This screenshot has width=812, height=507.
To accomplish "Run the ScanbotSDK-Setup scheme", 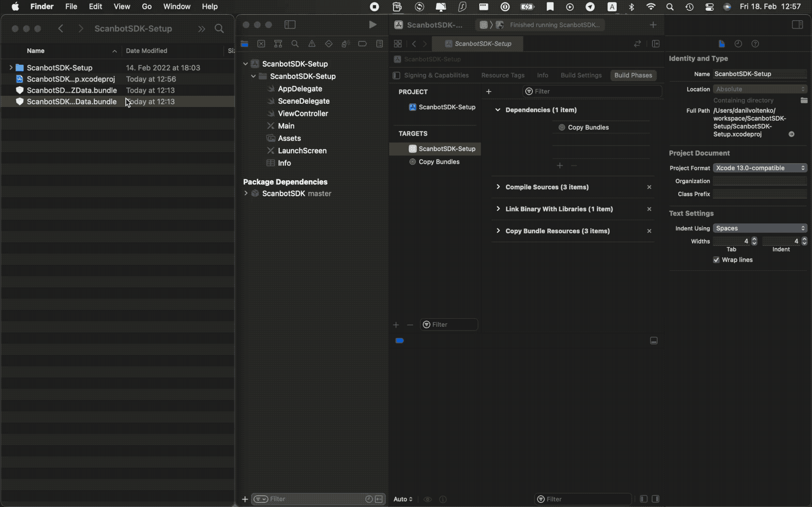I will 372,24.
